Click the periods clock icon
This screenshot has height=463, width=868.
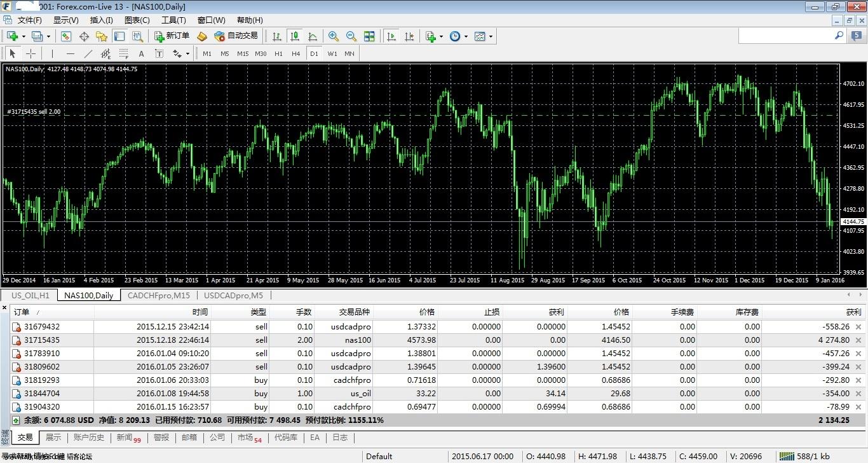(455, 36)
